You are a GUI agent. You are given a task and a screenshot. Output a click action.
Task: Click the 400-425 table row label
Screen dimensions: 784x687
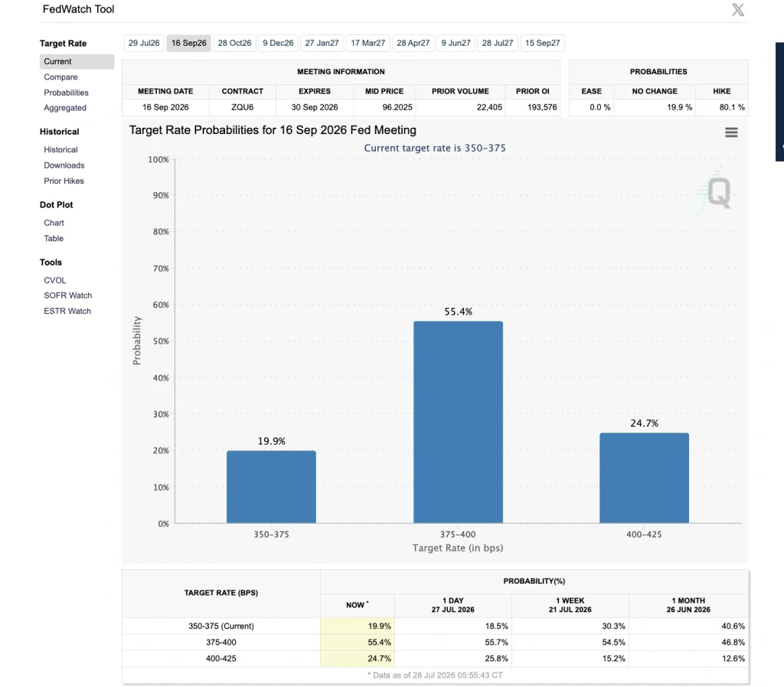[221, 659]
